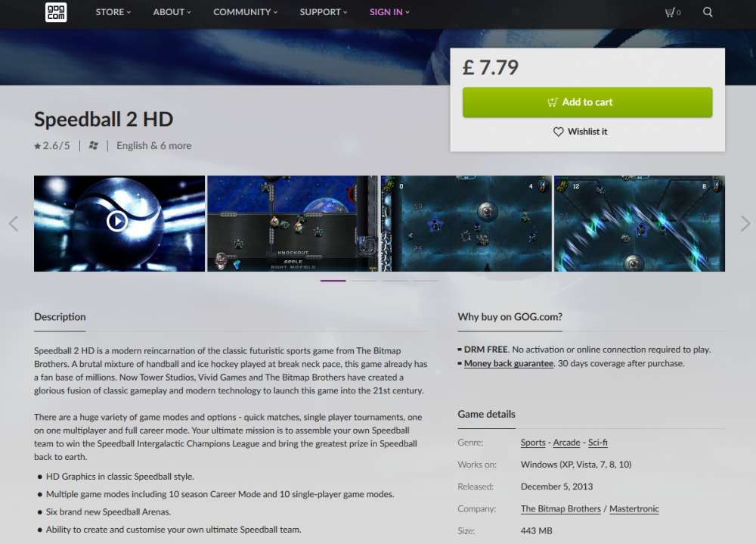Browse the Sports genre link

tap(533, 443)
